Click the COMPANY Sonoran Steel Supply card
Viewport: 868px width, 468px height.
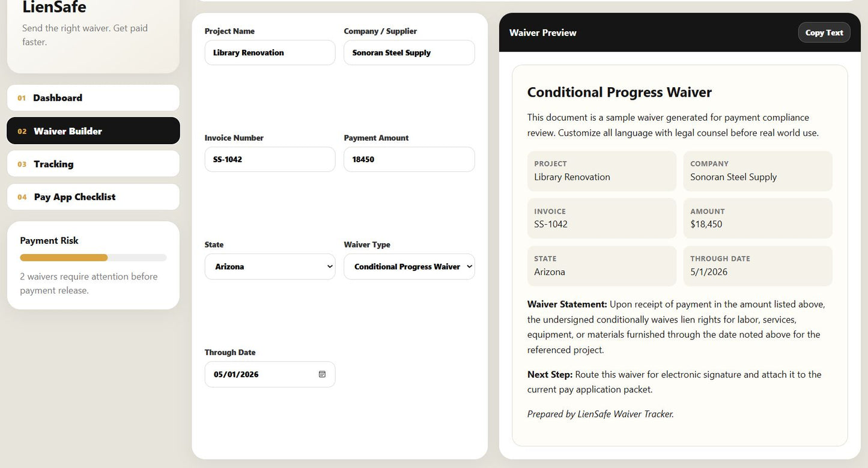click(758, 171)
